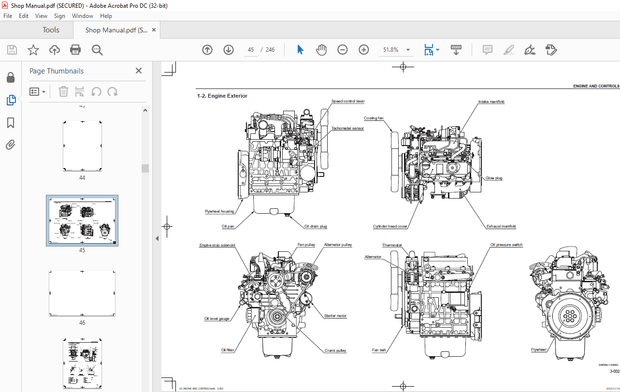Open the Help menu
The width and height of the screenshot is (620, 392).
tap(106, 16)
